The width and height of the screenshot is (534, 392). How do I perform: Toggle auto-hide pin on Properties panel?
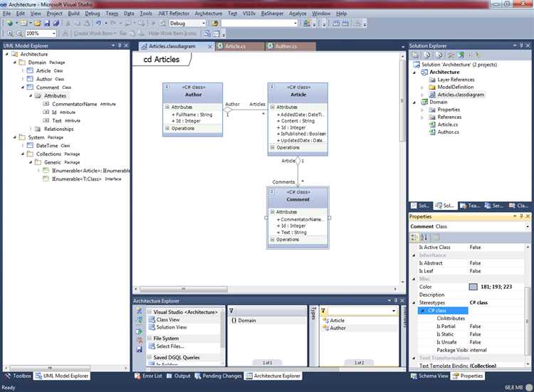(x=521, y=216)
